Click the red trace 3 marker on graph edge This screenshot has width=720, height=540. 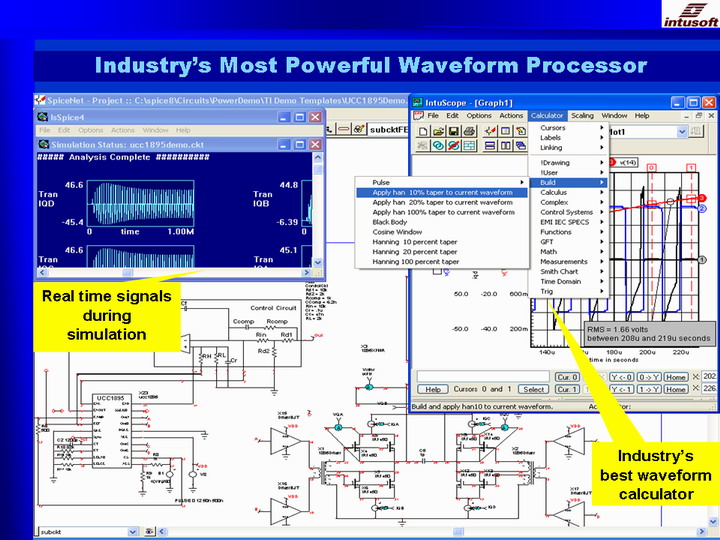click(x=702, y=198)
